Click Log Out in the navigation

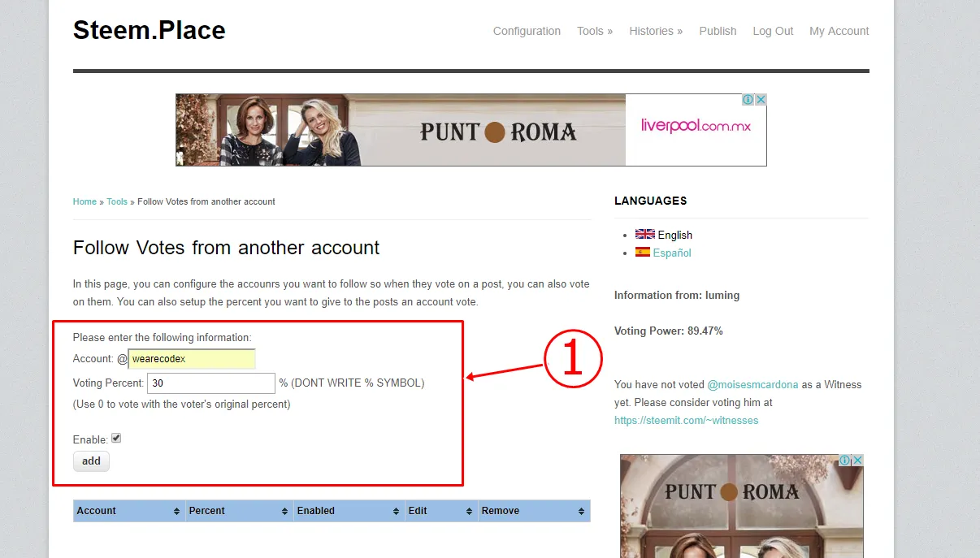773,31
